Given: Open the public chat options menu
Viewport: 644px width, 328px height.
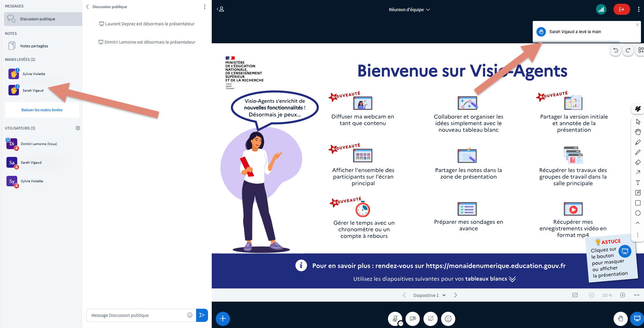Looking at the screenshot, I should tap(205, 7).
